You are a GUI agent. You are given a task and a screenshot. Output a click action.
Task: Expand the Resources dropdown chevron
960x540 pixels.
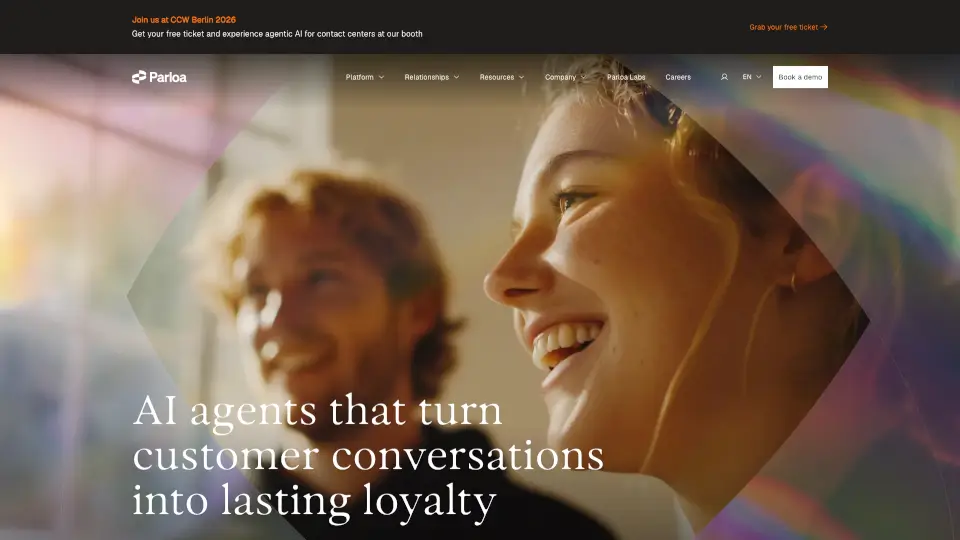coord(522,77)
